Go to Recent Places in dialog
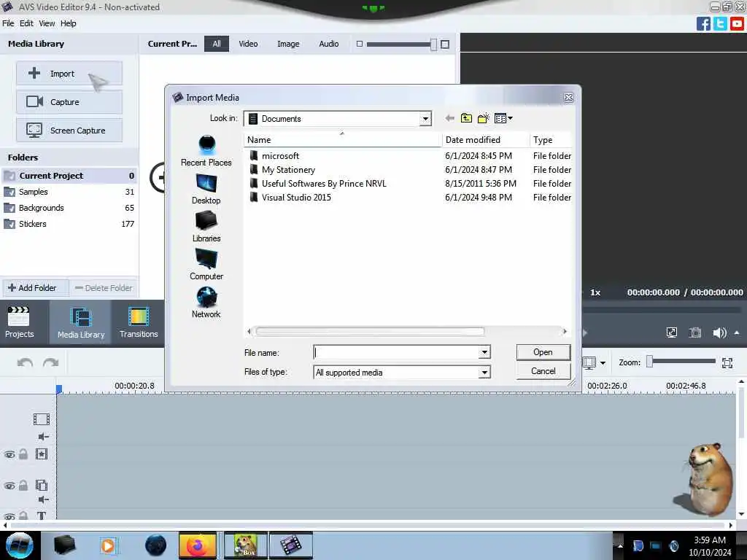 click(206, 151)
